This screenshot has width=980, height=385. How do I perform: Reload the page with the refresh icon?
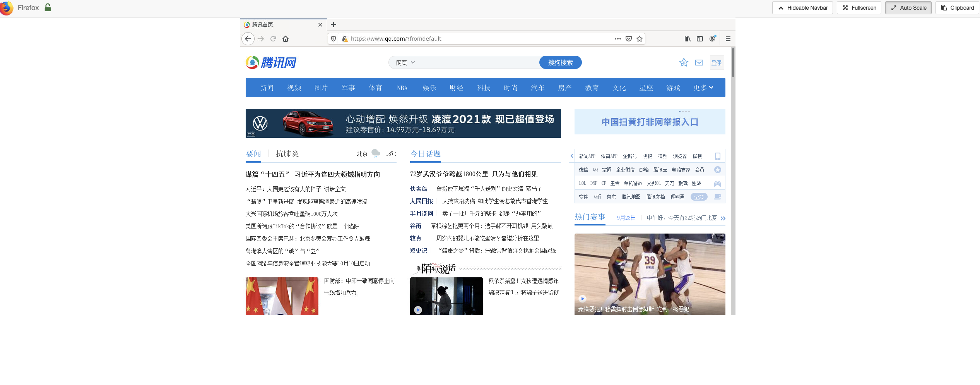[273, 39]
